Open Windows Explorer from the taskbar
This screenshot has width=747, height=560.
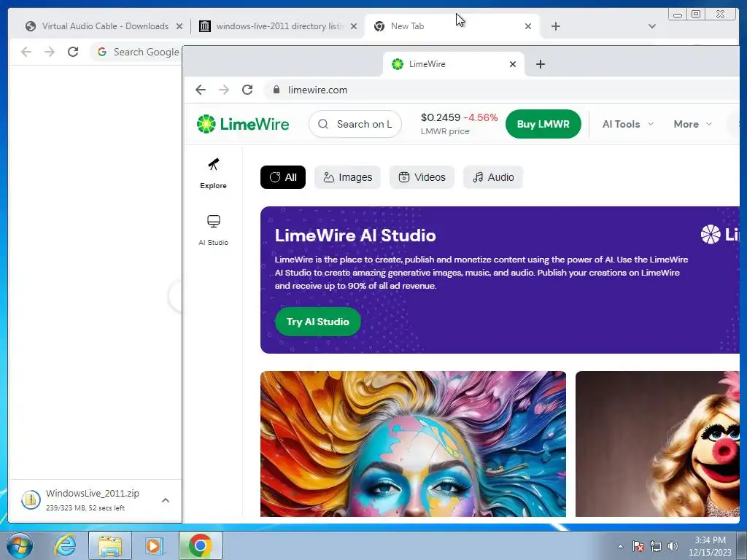point(110,545)
